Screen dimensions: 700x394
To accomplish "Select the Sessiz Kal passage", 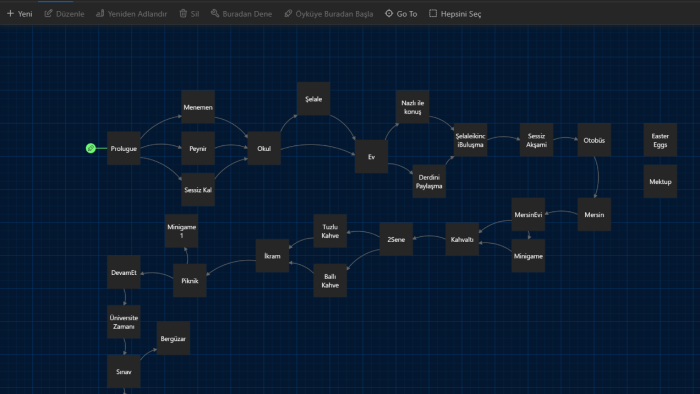I will 198,190.
